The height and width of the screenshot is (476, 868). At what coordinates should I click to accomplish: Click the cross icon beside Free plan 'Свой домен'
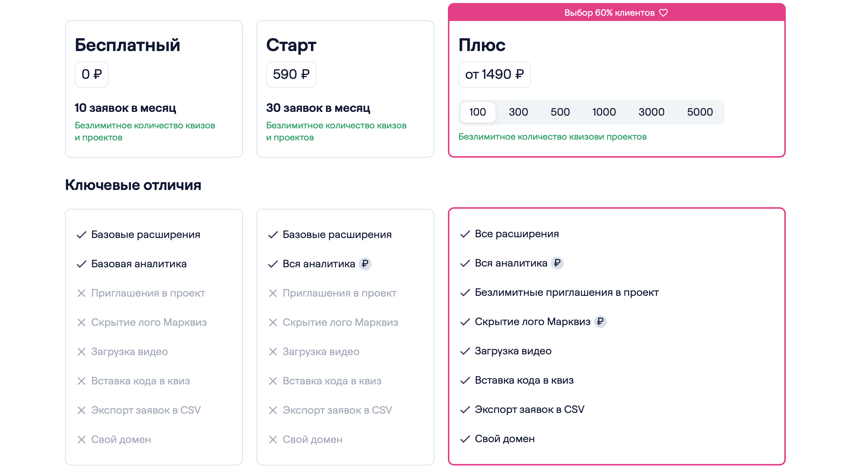pos(81,440)
